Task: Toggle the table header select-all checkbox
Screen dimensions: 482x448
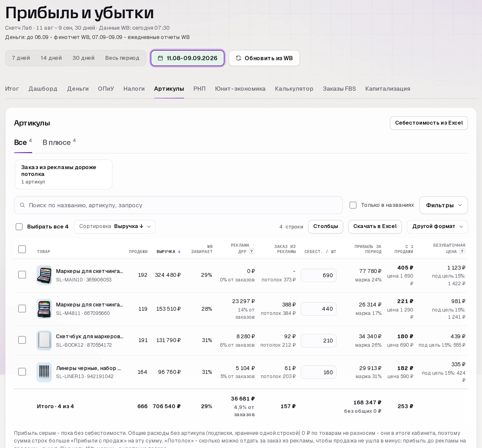Action: tap(22, 249)
